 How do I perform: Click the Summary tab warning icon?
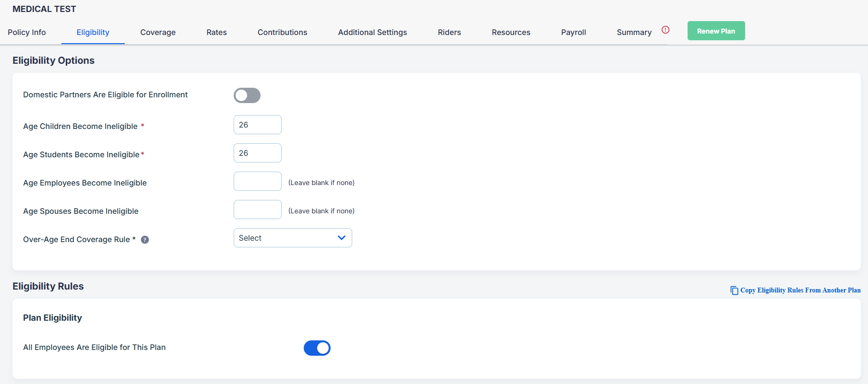(x=665, y=30)
